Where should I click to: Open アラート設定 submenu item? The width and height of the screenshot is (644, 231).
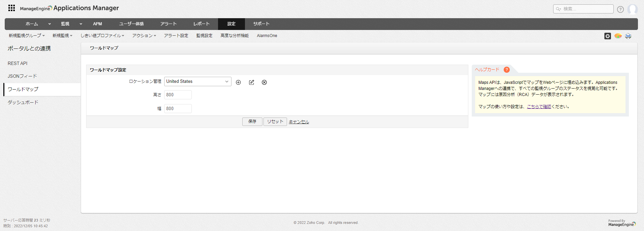(176, 36)
